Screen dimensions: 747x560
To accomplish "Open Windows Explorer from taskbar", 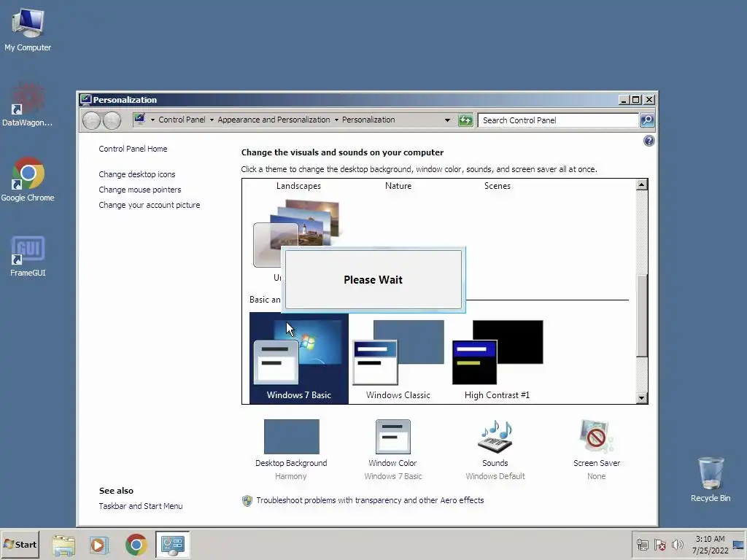I will pos(63,545).
